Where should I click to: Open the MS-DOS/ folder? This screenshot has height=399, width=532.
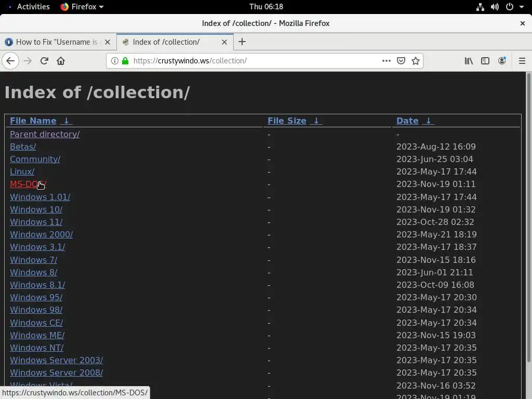click(x=28, y=184)
